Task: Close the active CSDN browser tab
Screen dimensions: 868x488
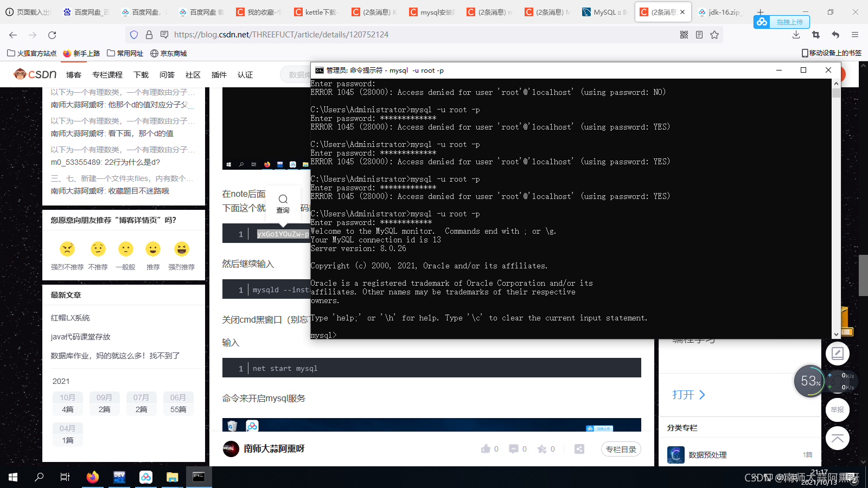Action: pyautogui.click(x=682, y=12)
